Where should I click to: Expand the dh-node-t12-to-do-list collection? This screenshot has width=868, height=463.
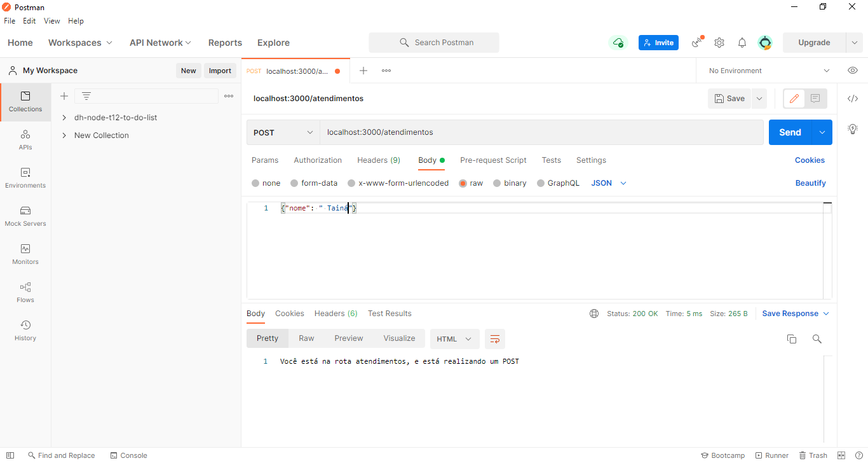click(x=64, y=118)
